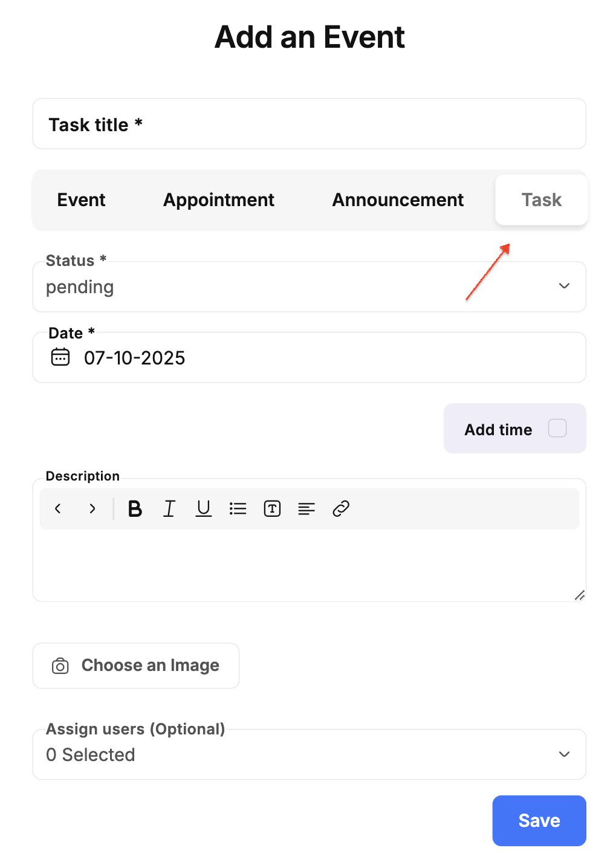Select the Task tab
Screen dimensions: 613x868
coord(541,200)
